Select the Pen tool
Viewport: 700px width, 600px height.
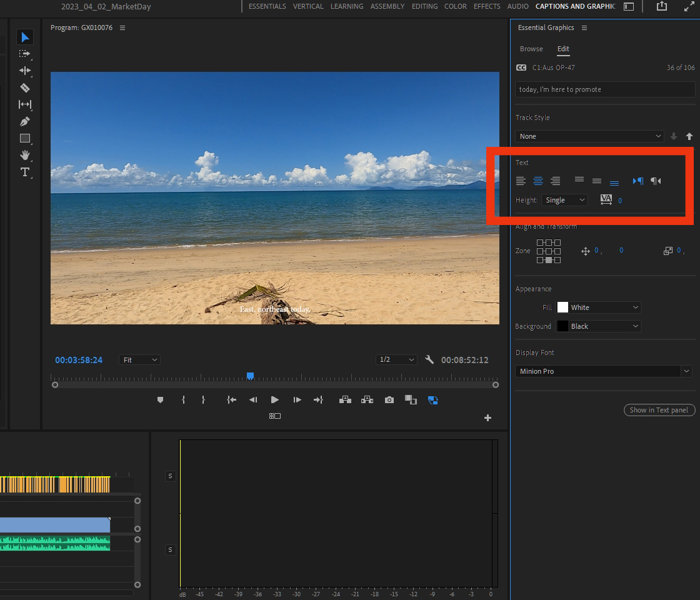point(25,122)
